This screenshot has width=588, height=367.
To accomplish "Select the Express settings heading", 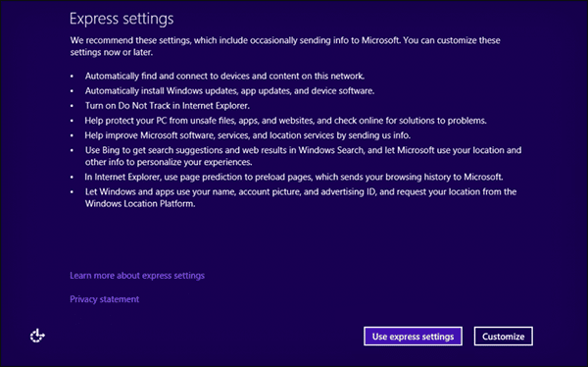I will coord(122,19).
